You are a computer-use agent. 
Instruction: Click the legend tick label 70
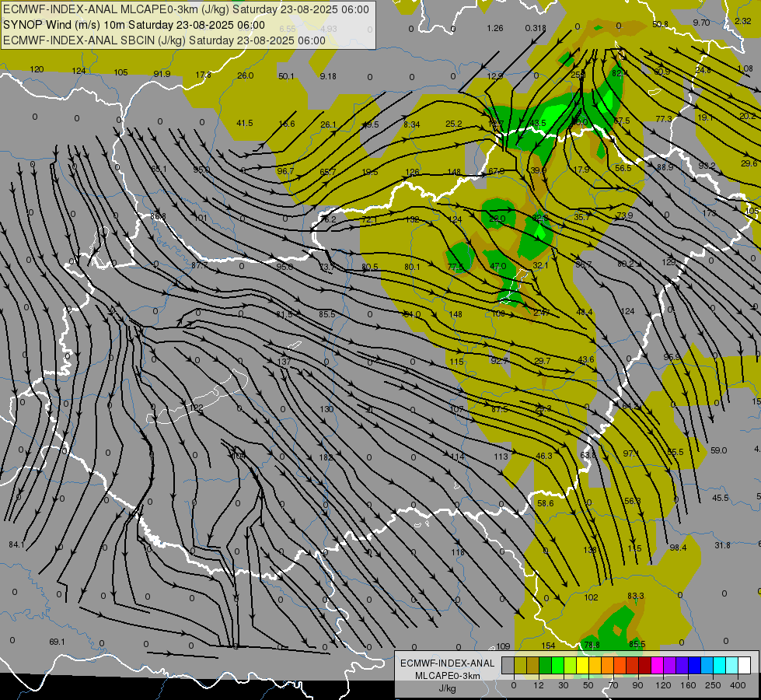[x=613, y=685]
